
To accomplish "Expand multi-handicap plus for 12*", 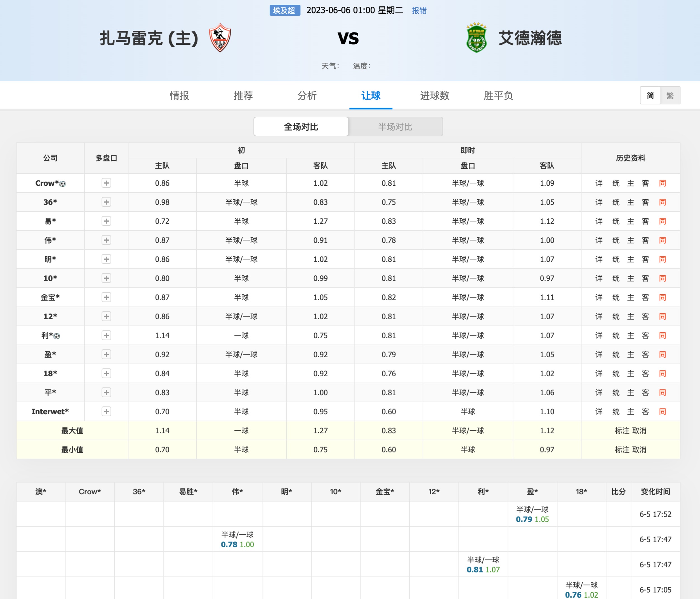I will point(107,316).
